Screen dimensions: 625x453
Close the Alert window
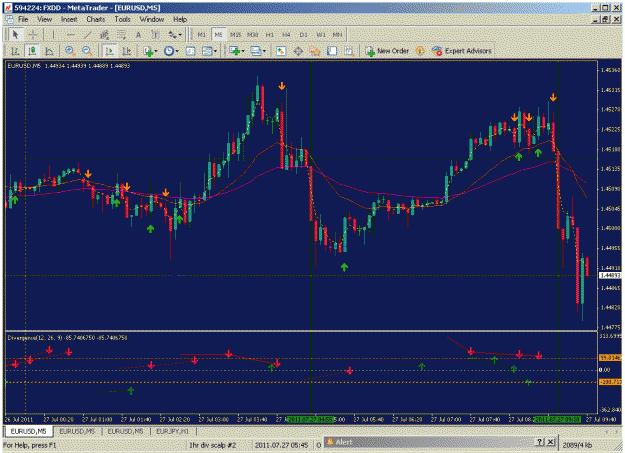550,442
